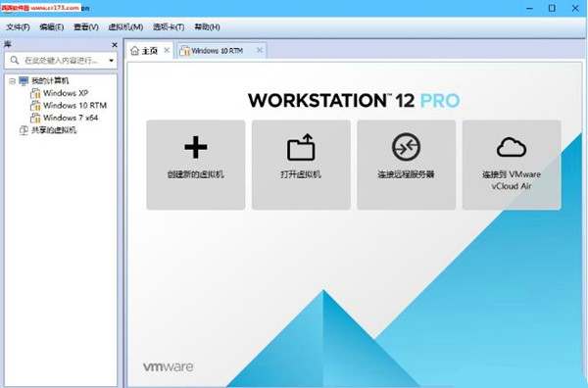Open the 编辑(E) menu
The height and width of the screenshot is (388, 588).
click(52, 27)
